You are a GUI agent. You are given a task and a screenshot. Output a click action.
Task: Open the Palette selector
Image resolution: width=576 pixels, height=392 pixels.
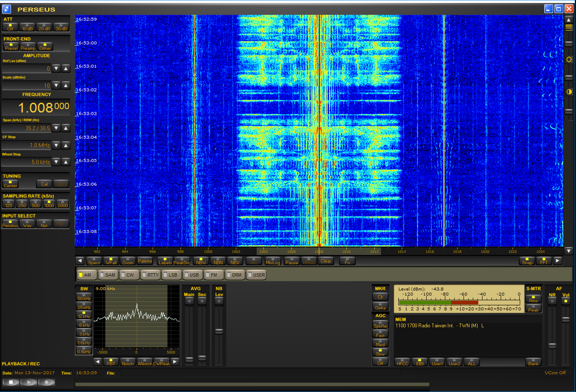click(145, 261)
